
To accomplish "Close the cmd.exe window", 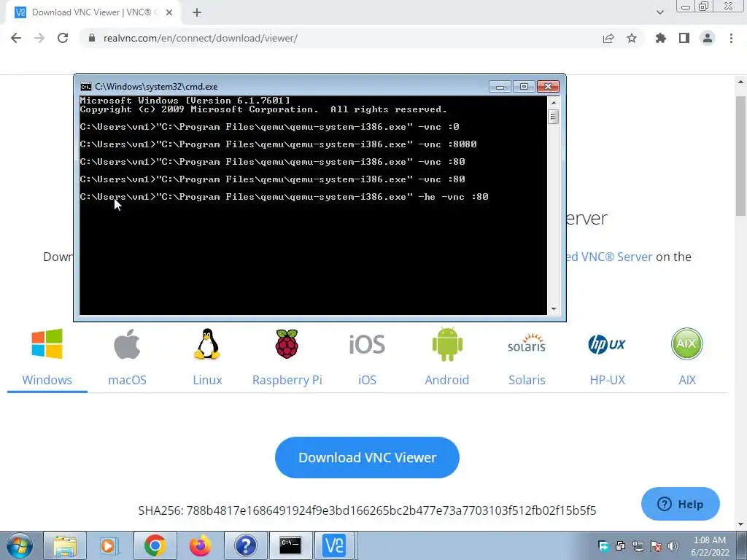I will [x=548, y=87].
